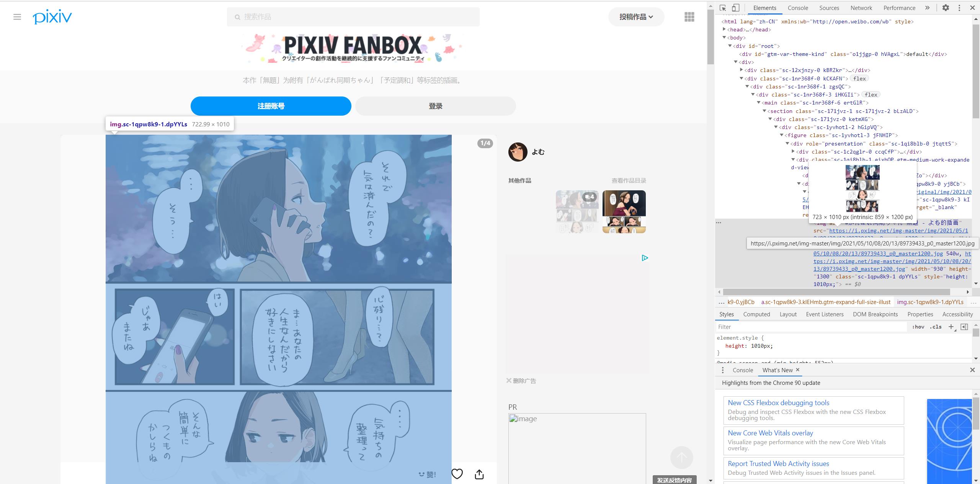The image size is (980, 484).
Task: Open the dark portrait thumbnail in 其他作品
Action: tap(624, 211)
